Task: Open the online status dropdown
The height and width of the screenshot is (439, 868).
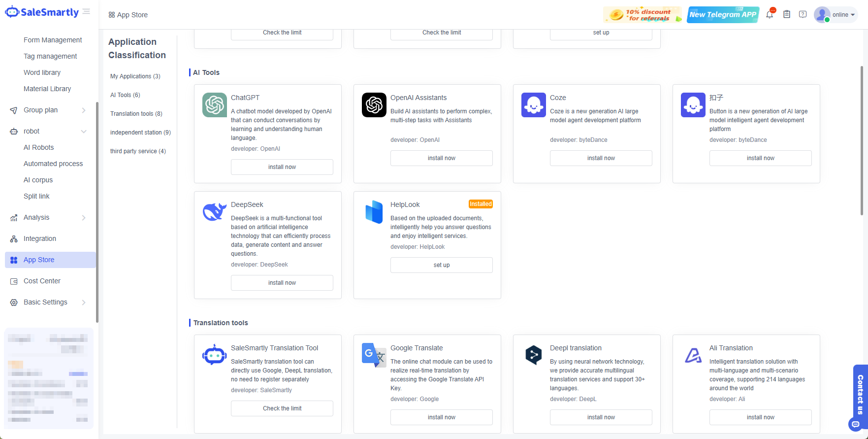Action: [843, 15]
